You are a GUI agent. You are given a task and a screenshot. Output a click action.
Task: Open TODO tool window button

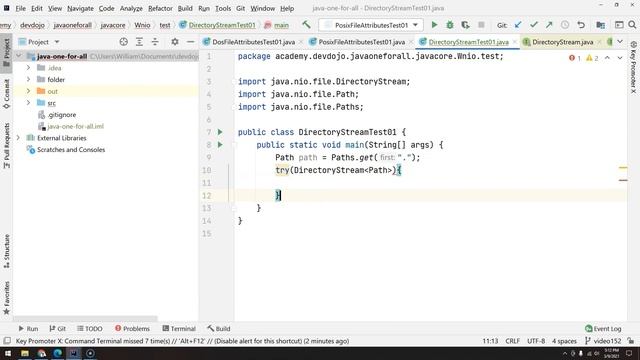pyautogui.click(x=90, y=329)
